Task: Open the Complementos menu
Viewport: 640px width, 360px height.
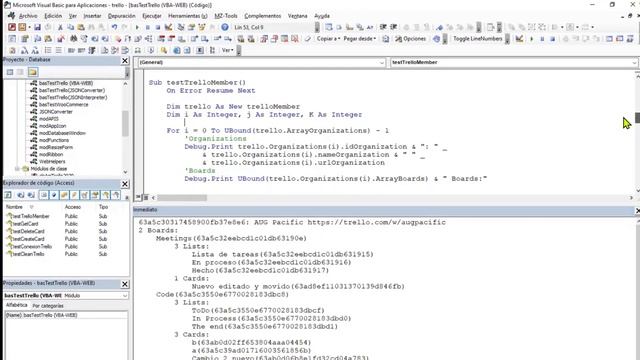Action: (x=263, y=16)
